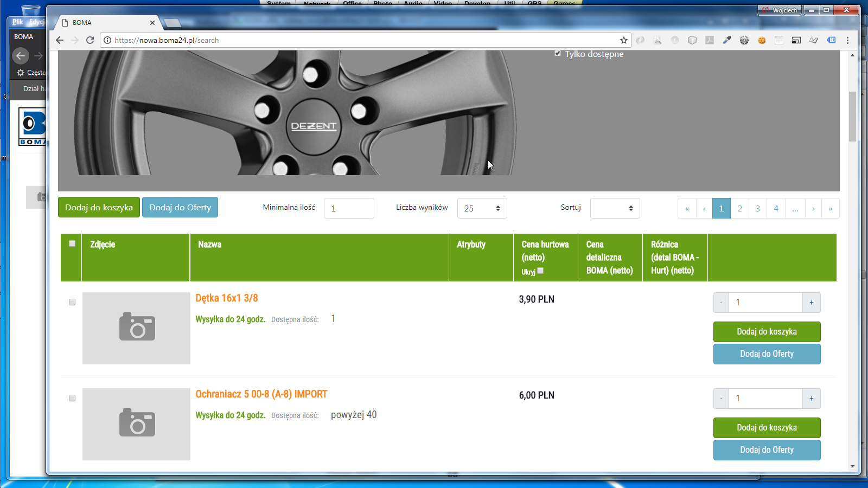This screenshot has height=488, width=868.
Task: Click the eyedropper color picker extension
Action: [727, 40]
